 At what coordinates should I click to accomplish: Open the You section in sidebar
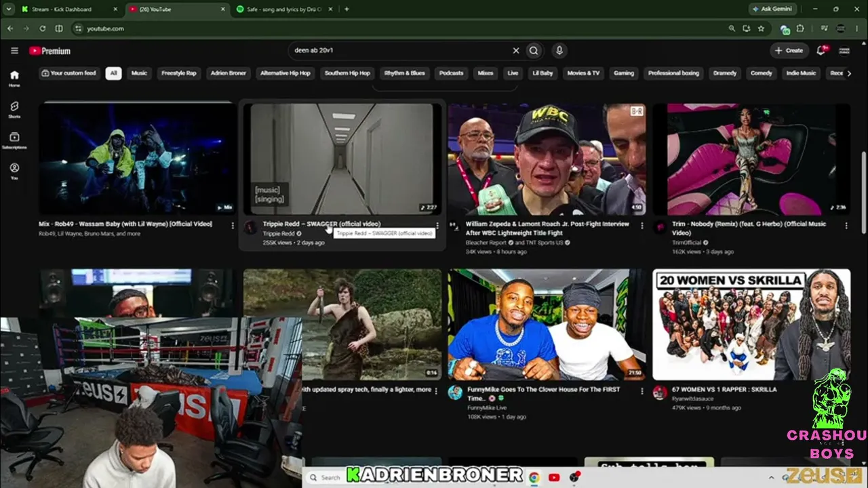pyautogui.click(x=14, y=171)
